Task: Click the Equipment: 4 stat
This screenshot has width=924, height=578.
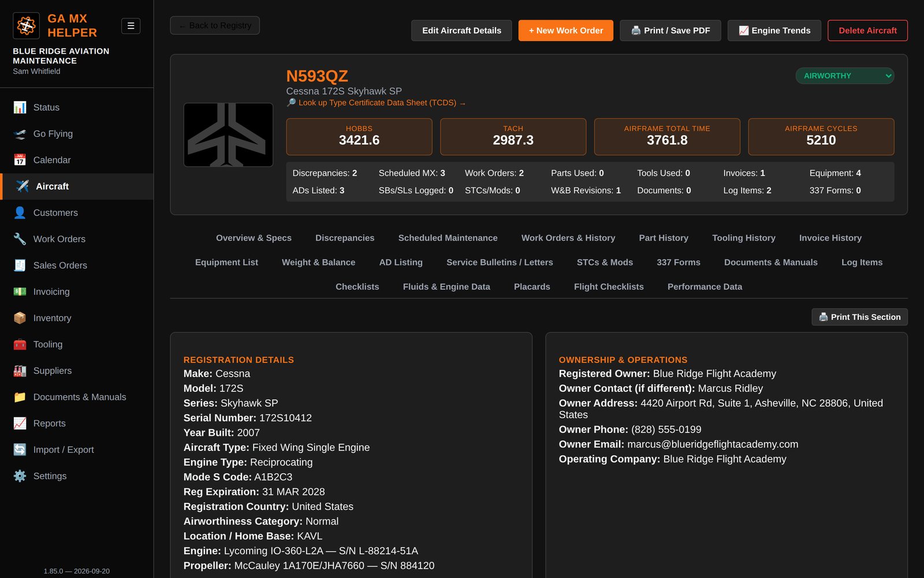Action: 835,173
